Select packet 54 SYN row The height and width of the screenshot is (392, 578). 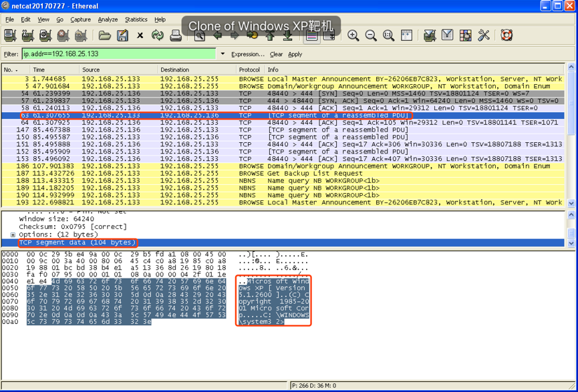(283, 93)
